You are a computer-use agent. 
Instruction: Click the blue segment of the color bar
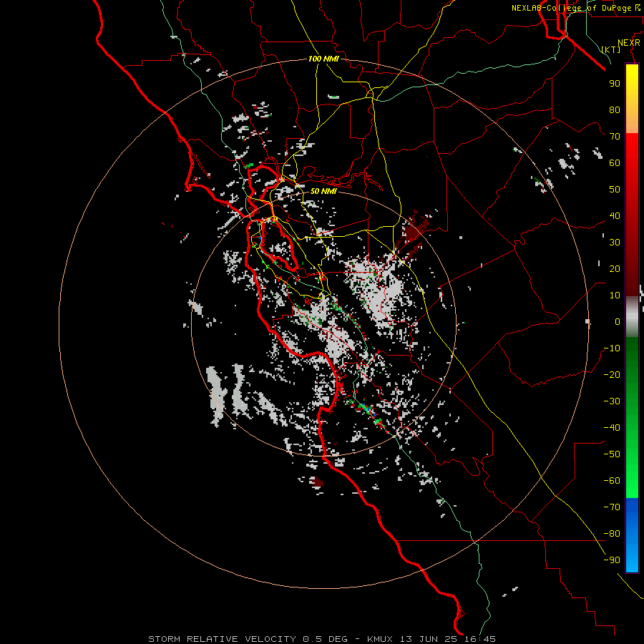632,535
